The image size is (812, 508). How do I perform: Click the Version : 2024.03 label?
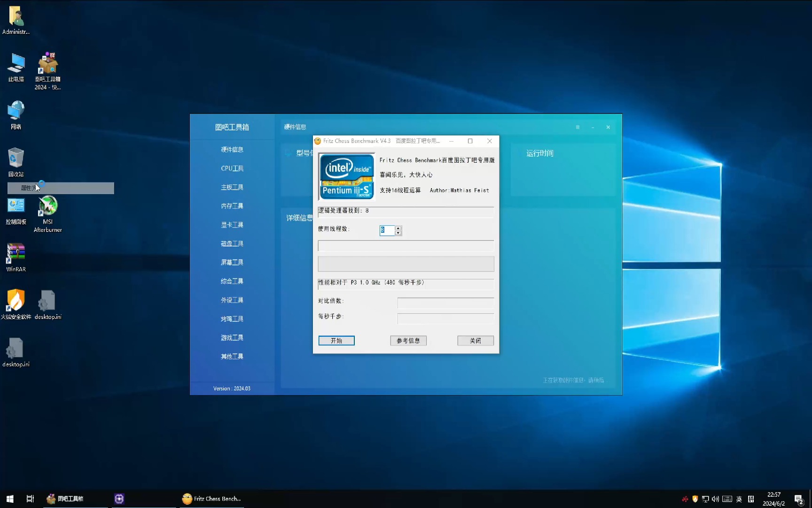point(232,389)
